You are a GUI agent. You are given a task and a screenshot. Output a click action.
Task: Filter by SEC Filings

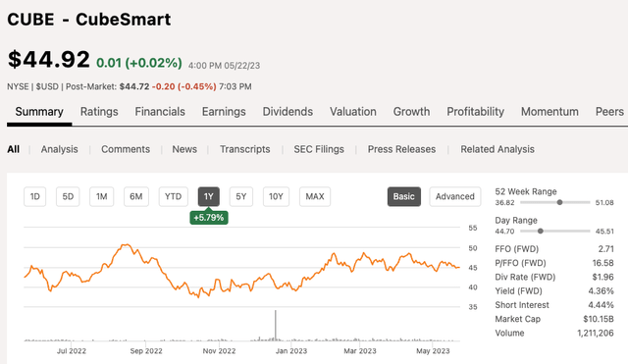pyautogui.click(x=319, y=149)
